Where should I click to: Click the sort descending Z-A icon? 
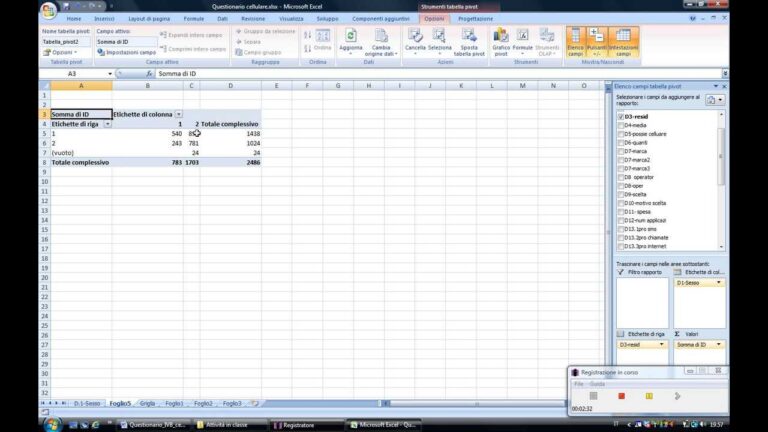tap(308, 48)
